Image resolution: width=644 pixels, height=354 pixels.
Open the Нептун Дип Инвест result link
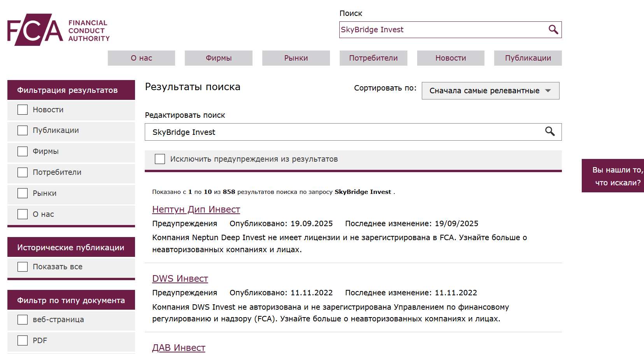tap(196, 209)
